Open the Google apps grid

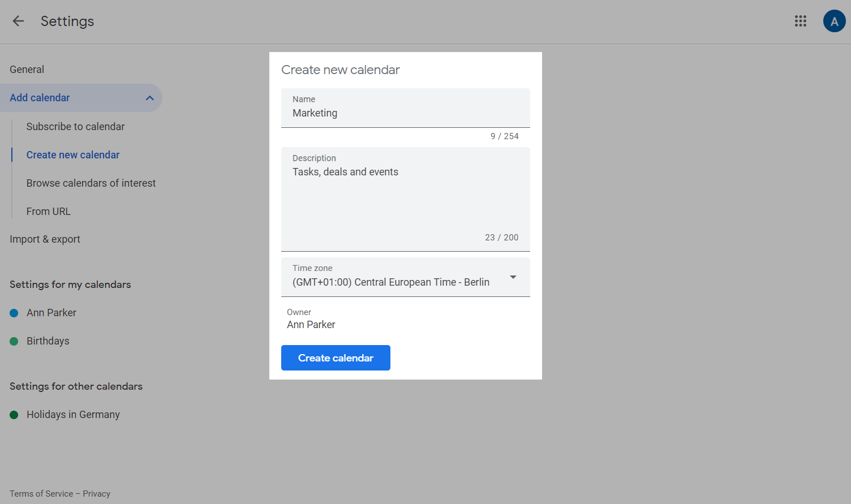[800, 21]
